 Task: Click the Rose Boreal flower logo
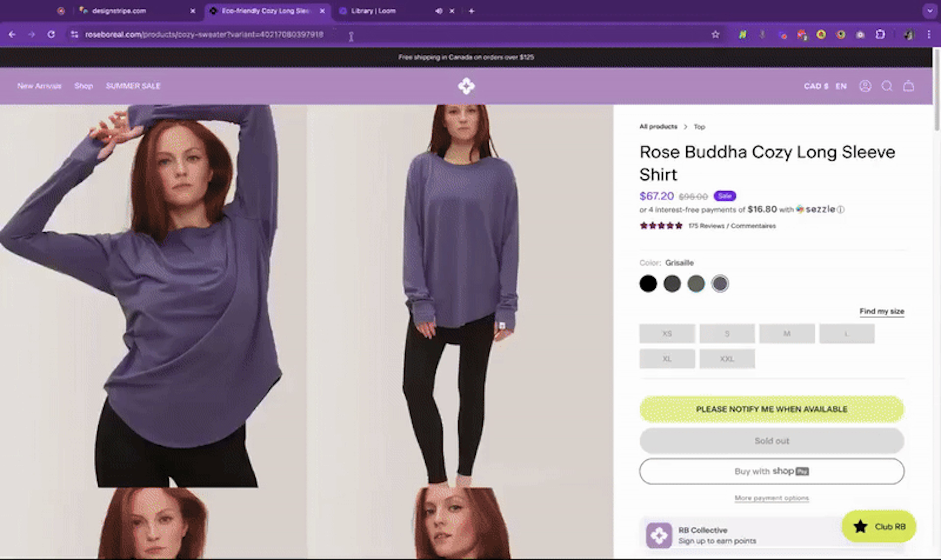point(466,86)
